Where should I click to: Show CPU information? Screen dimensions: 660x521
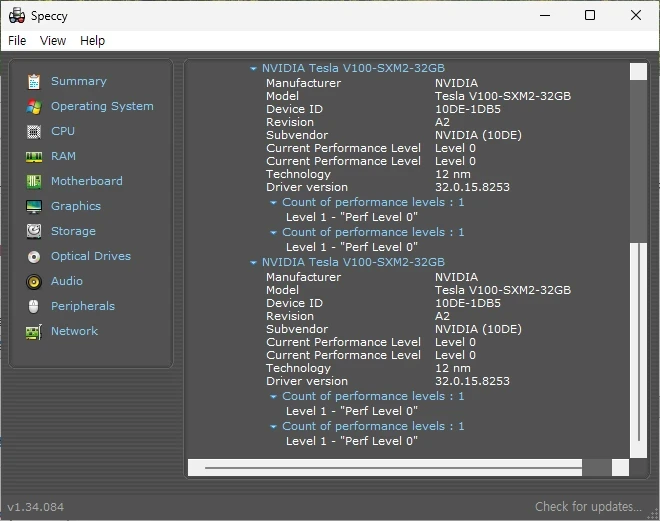click(63, 131)
